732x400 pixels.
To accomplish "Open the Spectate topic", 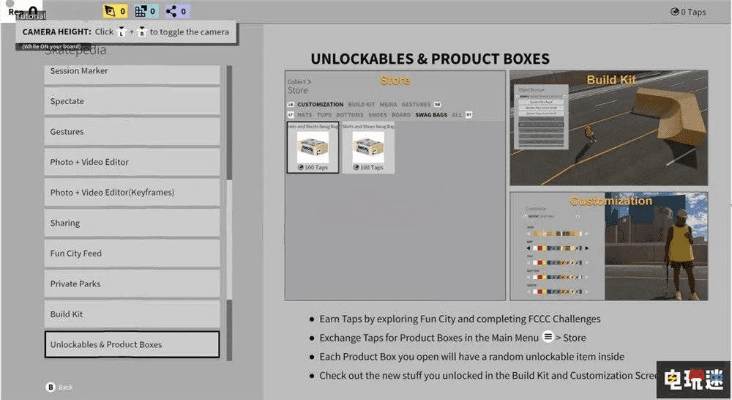I will pos(132,101).
